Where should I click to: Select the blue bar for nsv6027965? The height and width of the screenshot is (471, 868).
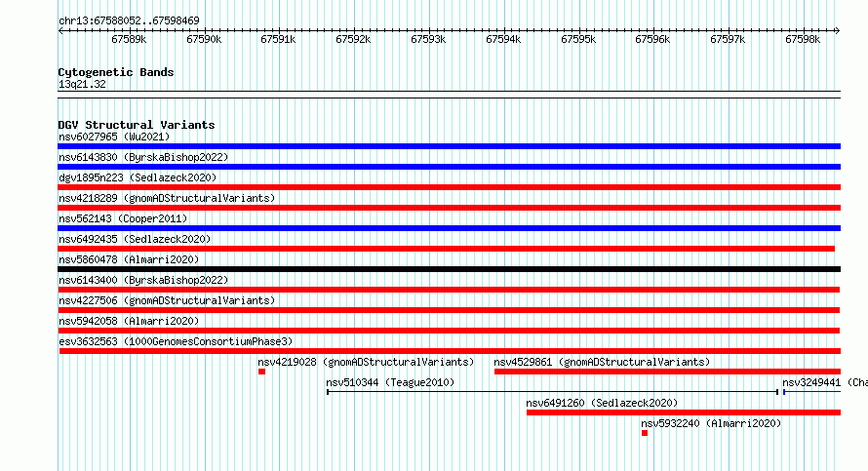(449, 146)
